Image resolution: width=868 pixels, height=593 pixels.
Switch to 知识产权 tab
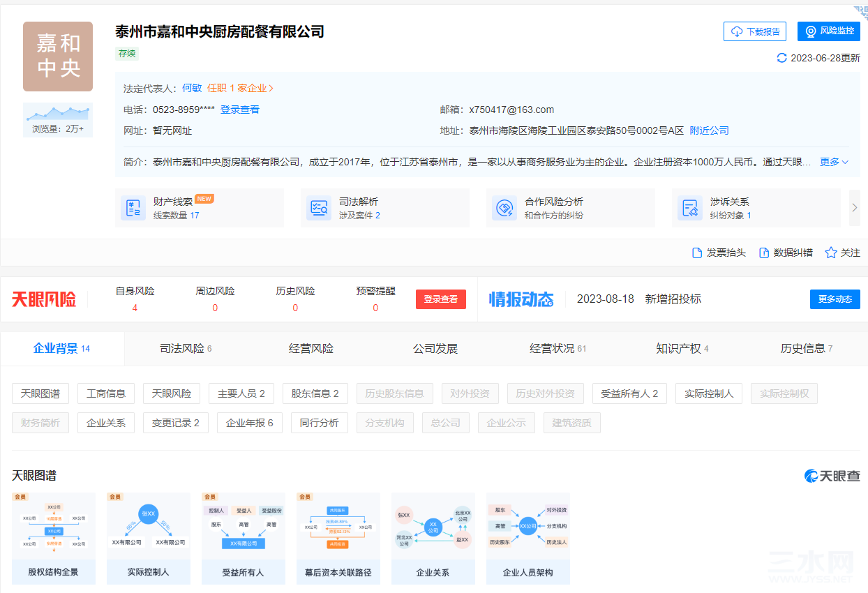pos(682,348)
